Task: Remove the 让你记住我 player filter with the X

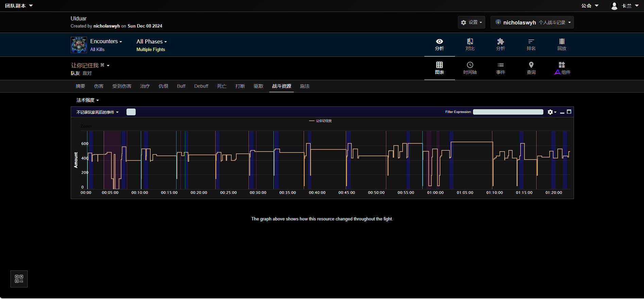Action: [102, 65]
